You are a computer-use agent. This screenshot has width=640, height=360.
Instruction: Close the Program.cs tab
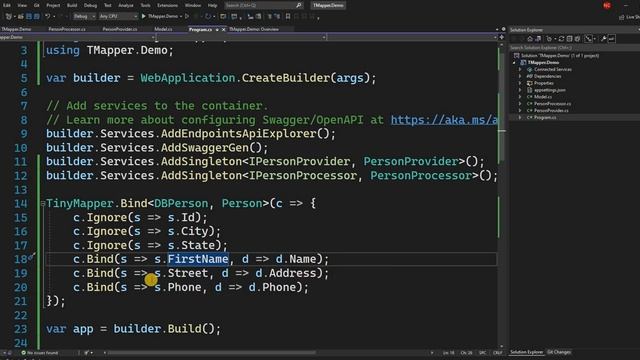[x=223, y=29]
